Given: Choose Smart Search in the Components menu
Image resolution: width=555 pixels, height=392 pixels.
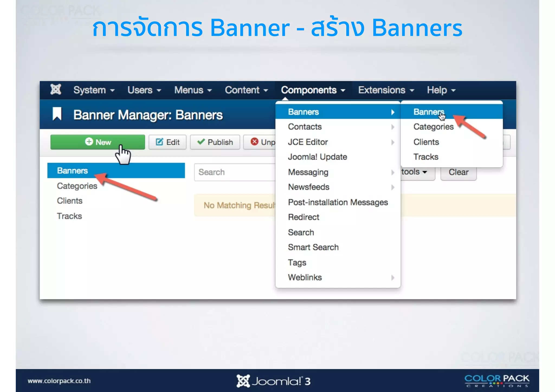Looking at the screenshot, I should [x=313, y=247].
